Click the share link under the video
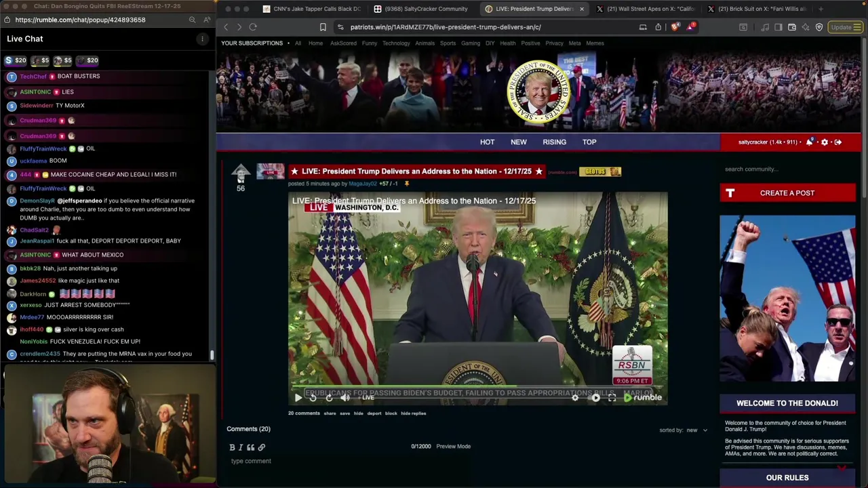This screenshot has width=868, height=488. tap(330, 413)
